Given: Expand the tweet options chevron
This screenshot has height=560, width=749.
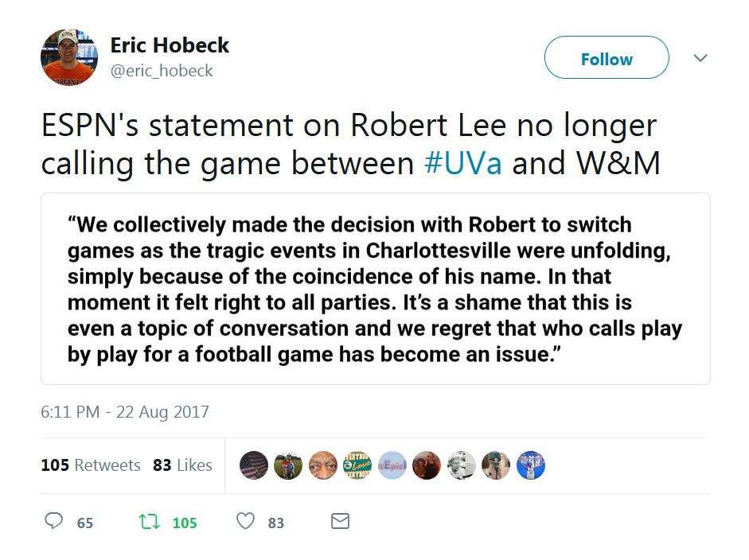Looking at the screenshot, I should coord(700,58).
